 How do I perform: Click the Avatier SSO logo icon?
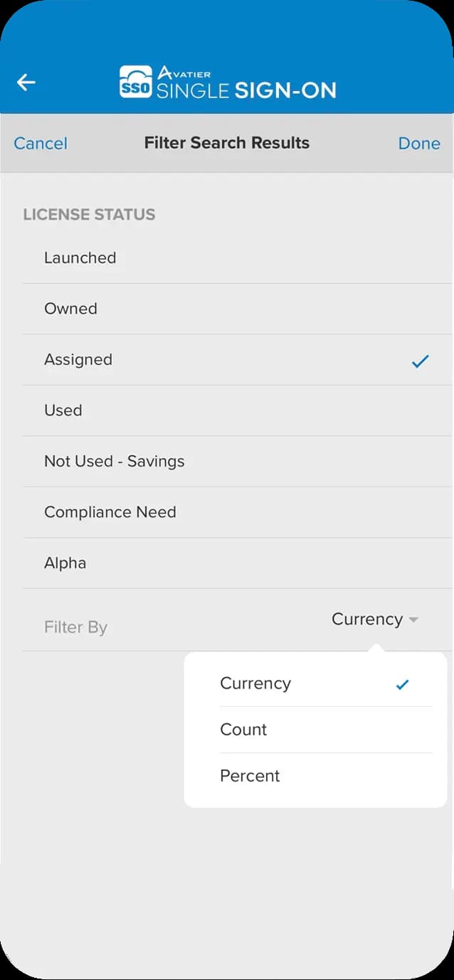pos(135,82)
